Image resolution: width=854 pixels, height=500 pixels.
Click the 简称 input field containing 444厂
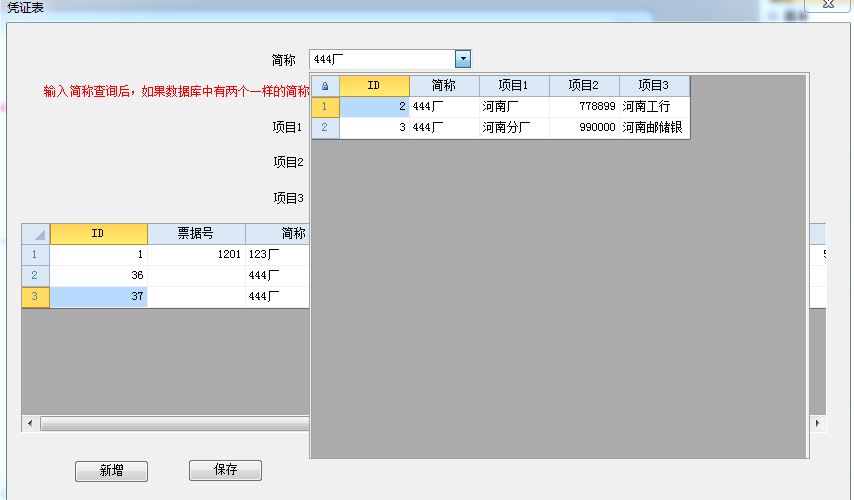(x=382, y=59)
